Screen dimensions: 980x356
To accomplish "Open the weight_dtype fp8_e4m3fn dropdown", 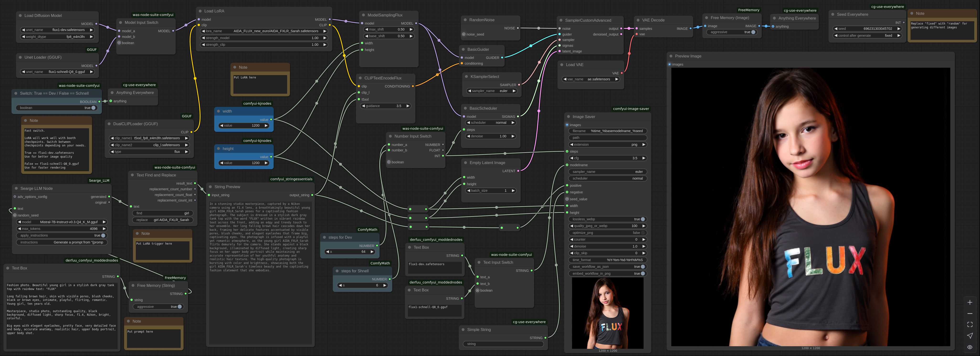I will pyautogui.click(x=58, y=37).
